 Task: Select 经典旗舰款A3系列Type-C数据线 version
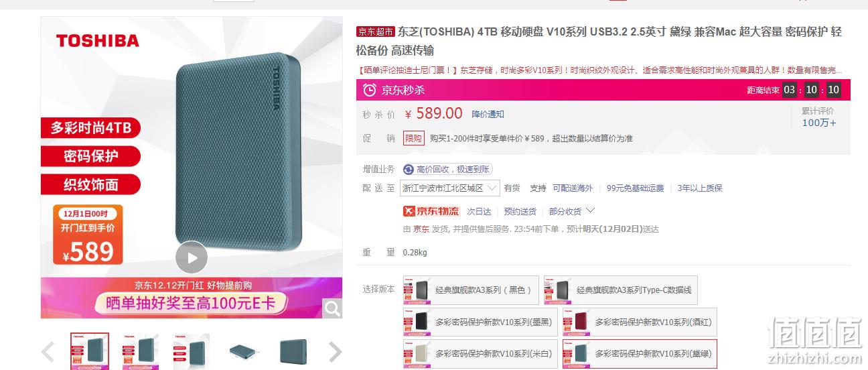(621, 290)
